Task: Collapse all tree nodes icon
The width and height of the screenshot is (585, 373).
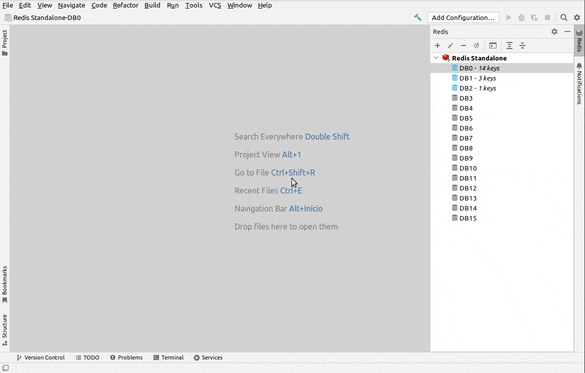Action: pyautogui.click(x=522, y=46)
